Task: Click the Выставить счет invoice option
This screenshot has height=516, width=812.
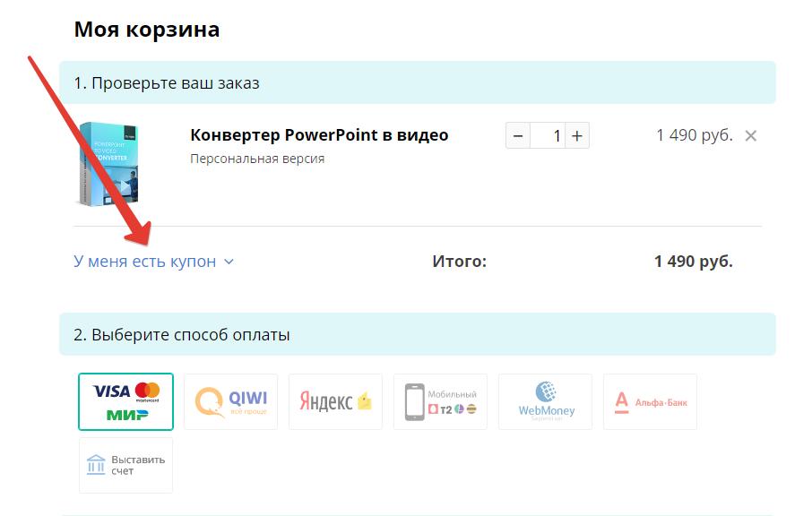Action: pyautogui.click(x=125, y=465)
